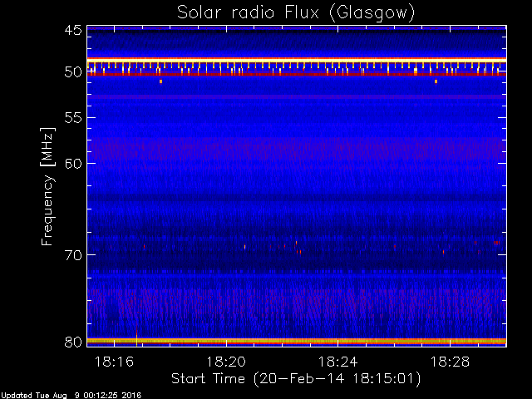Click the bright white-yellow band above 50 MHz
The height and width of the screenshot is (399, 532).
tap(297, 60)
